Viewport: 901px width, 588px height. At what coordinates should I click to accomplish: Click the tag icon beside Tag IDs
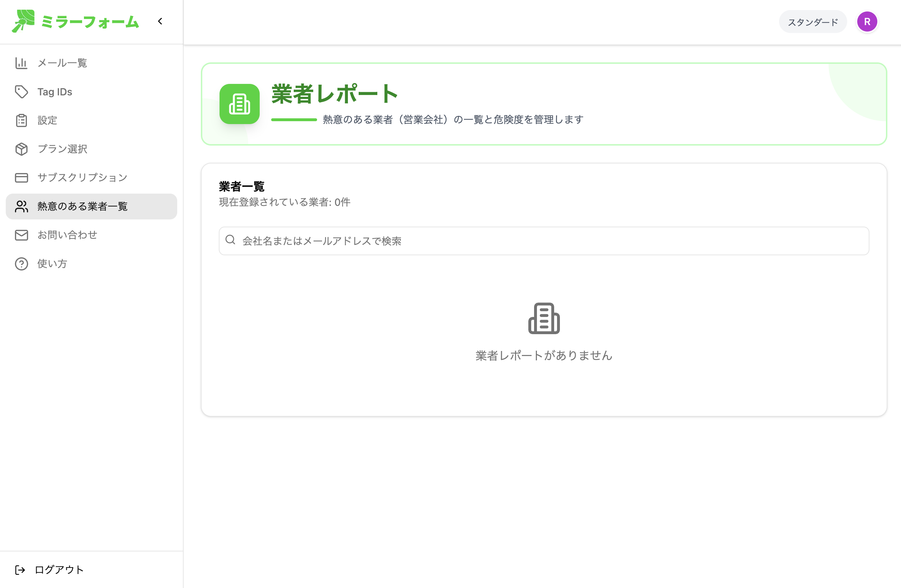tap(21, 91)
